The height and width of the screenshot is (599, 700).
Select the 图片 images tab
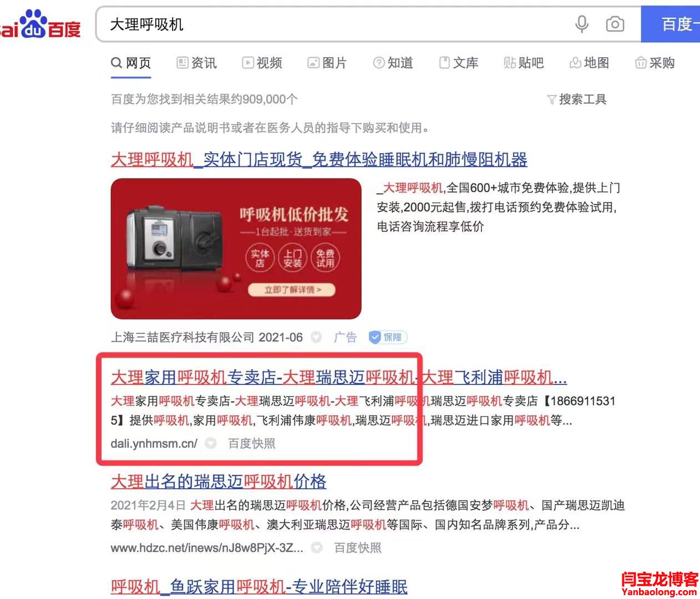click(327, 63)
